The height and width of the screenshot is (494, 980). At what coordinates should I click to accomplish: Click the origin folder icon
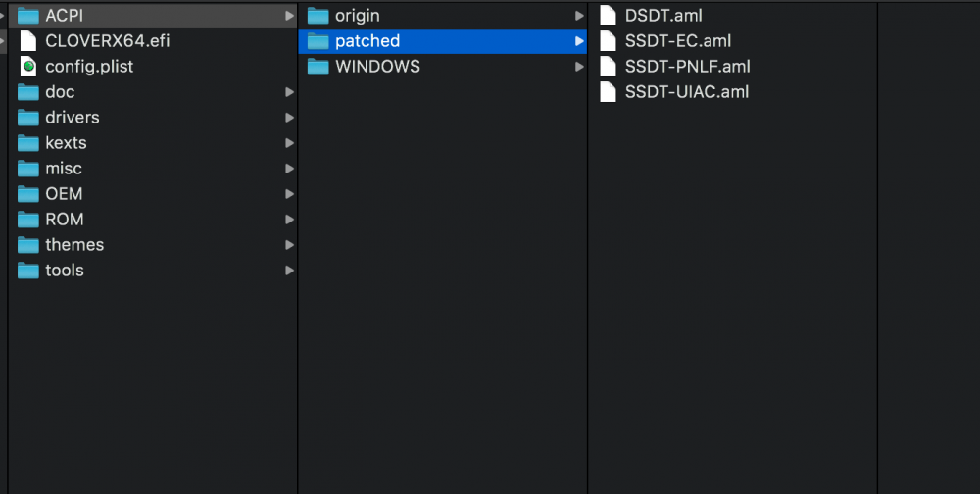[x=318, y=16]
